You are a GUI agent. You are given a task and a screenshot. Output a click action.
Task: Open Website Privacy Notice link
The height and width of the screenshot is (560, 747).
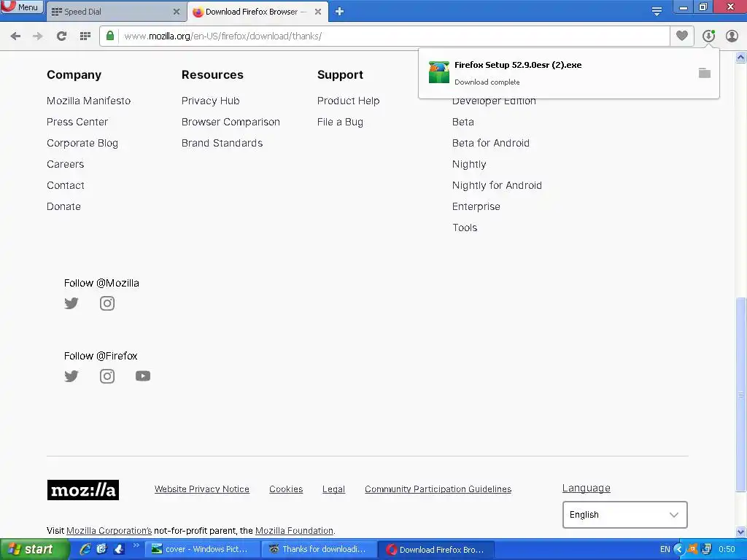coord(202,489)
